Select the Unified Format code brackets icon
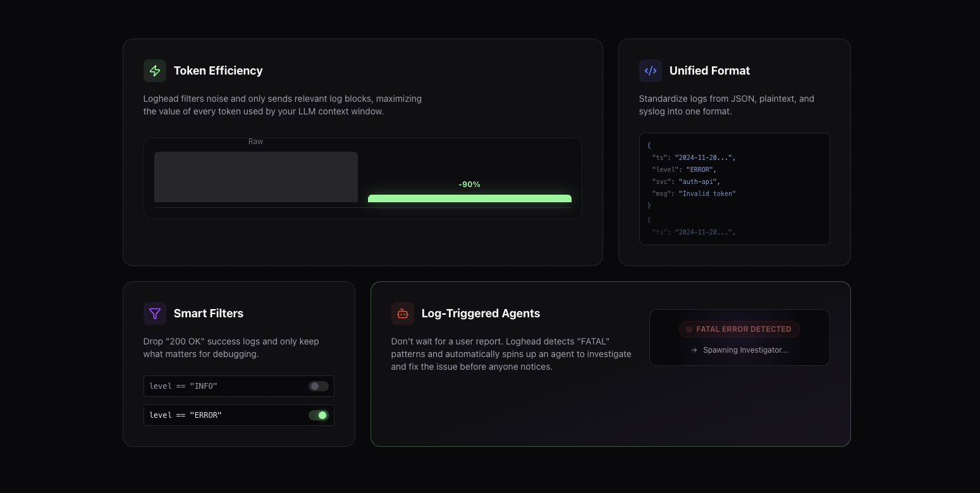Screen dimensions: 980x493 click(x=651, y=71)
